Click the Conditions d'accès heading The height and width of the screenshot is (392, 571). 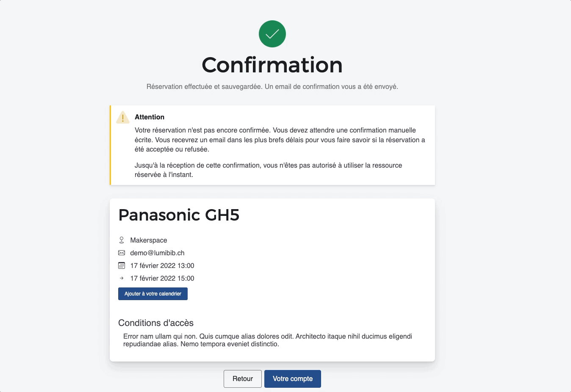(x=156, y=323)
